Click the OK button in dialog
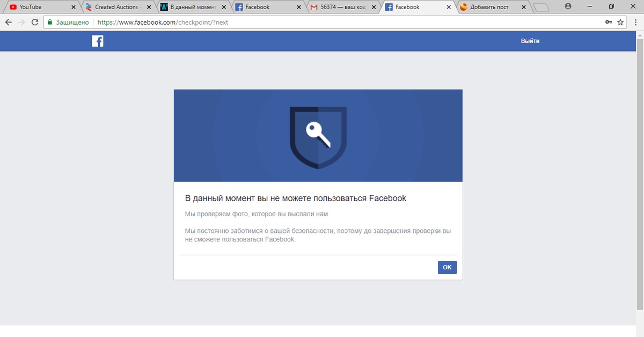The height and width of the screenshot is (337, 644). pyautogui.click(x=447, y=267)
